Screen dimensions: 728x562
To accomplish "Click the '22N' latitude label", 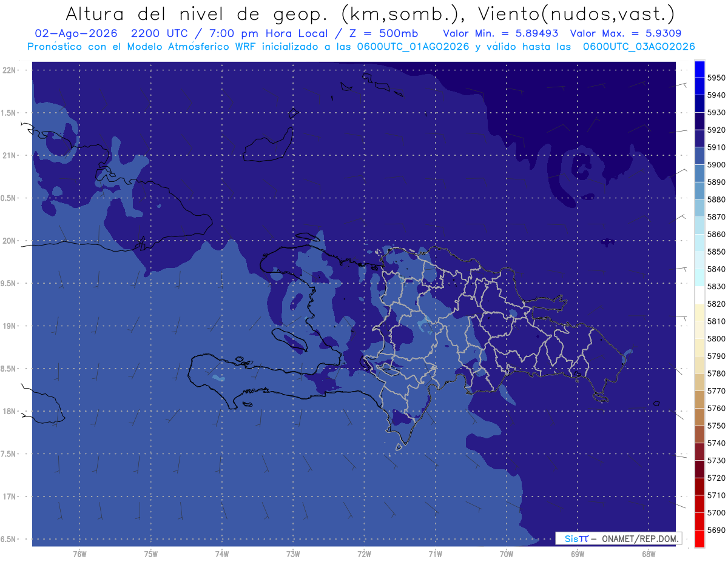I will (10, 70).
